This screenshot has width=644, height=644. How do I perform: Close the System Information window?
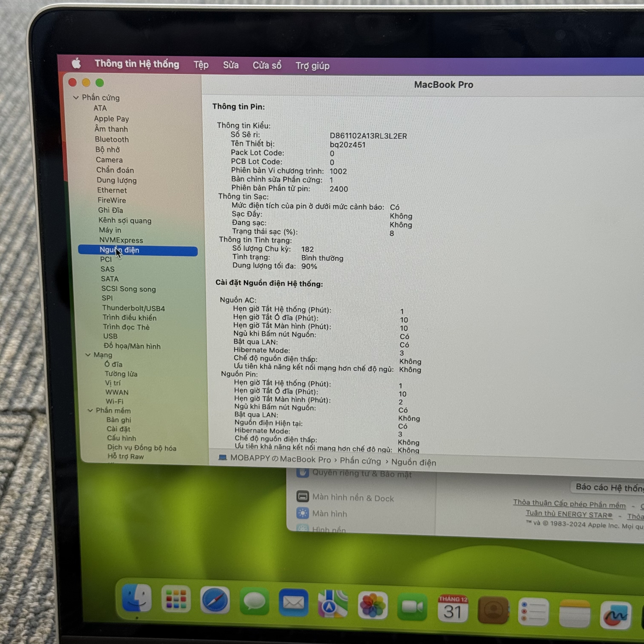click(x=72, y=82)
